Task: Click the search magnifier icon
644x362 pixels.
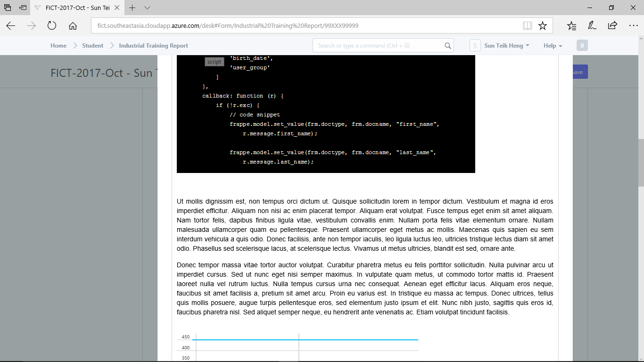Action: [x=448, y=46]
